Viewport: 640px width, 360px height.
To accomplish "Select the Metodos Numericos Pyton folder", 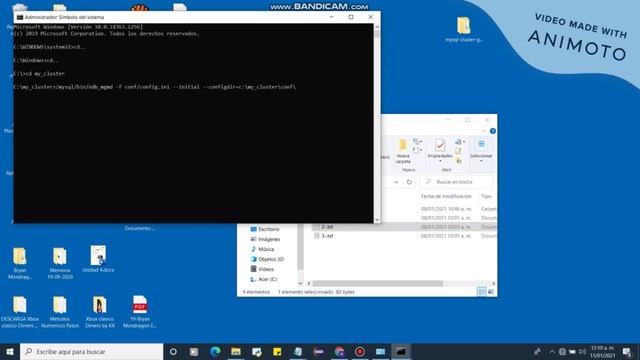I will 60,312.
